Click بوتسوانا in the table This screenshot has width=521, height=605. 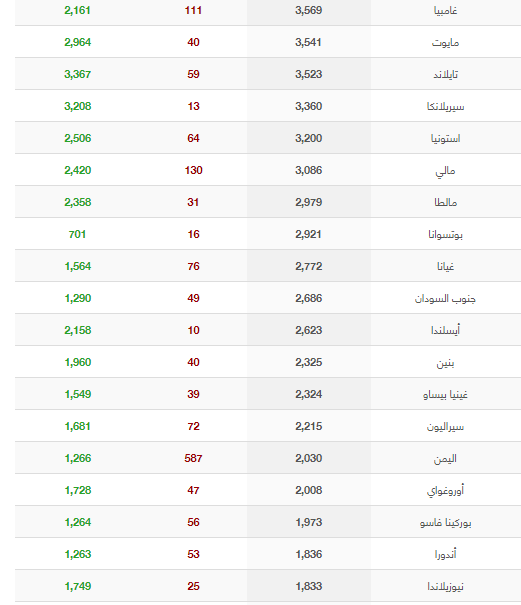[x=445, y=235]
